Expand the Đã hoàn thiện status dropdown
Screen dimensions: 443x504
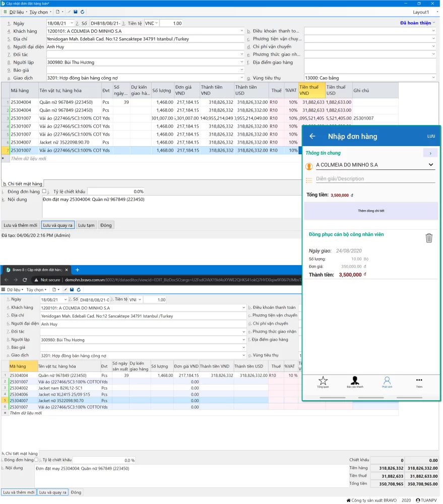(418, 23)
